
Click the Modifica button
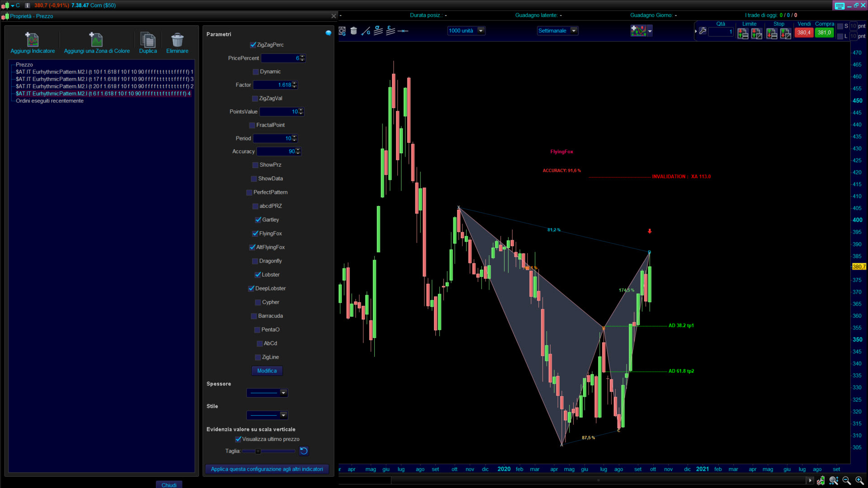[267, 371]
